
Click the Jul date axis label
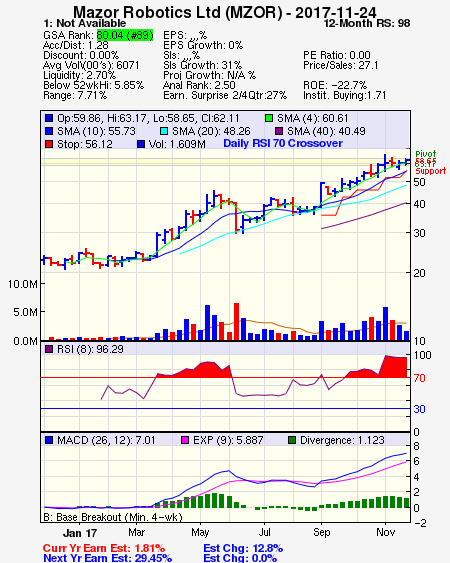[x=264, y=532]
